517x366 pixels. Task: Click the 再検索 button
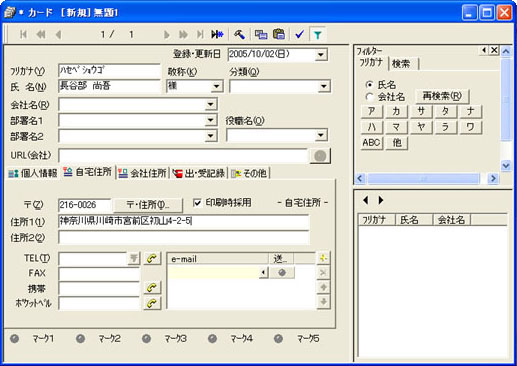point(442,96)
